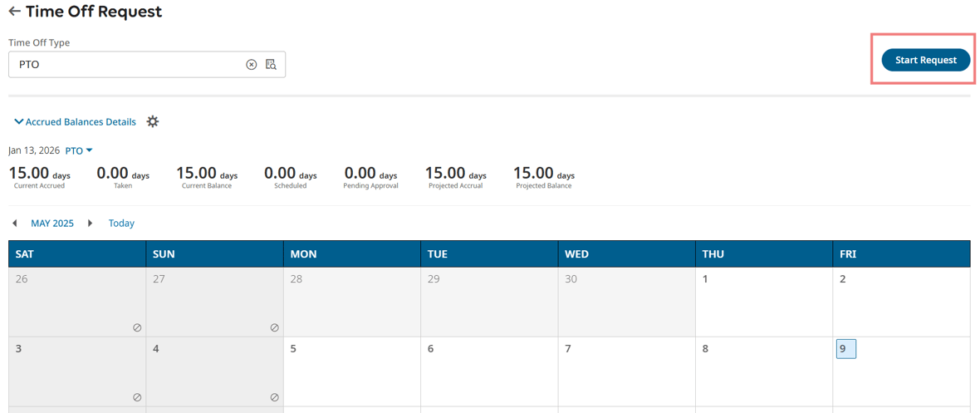This screenshot has width=980, height=413.
Task: Select Tuesday May 6 cell
Action: coord(488,371)
